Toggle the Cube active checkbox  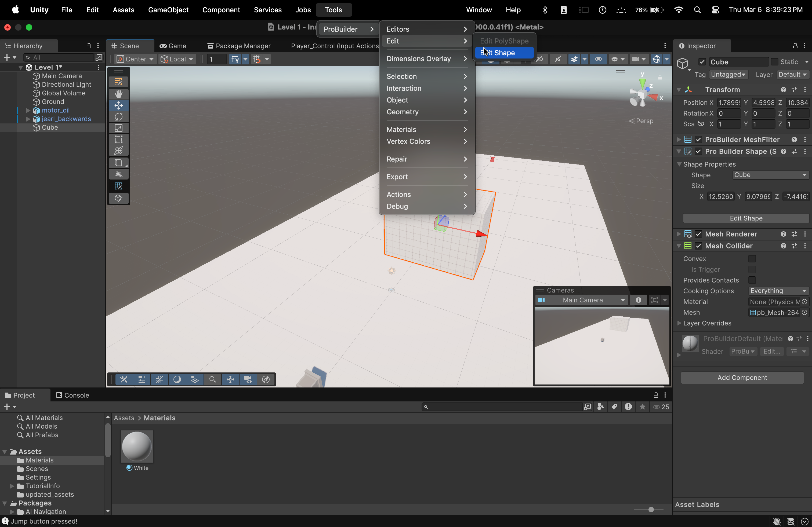(x=702, y=62)
